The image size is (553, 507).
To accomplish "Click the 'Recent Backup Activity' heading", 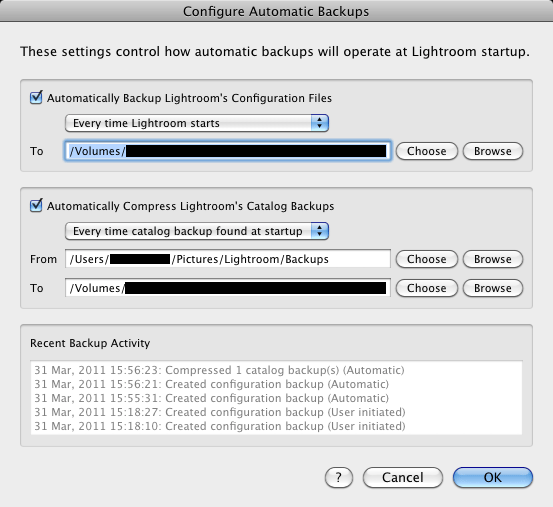I will pyautogui.click(x=90, y=343).
